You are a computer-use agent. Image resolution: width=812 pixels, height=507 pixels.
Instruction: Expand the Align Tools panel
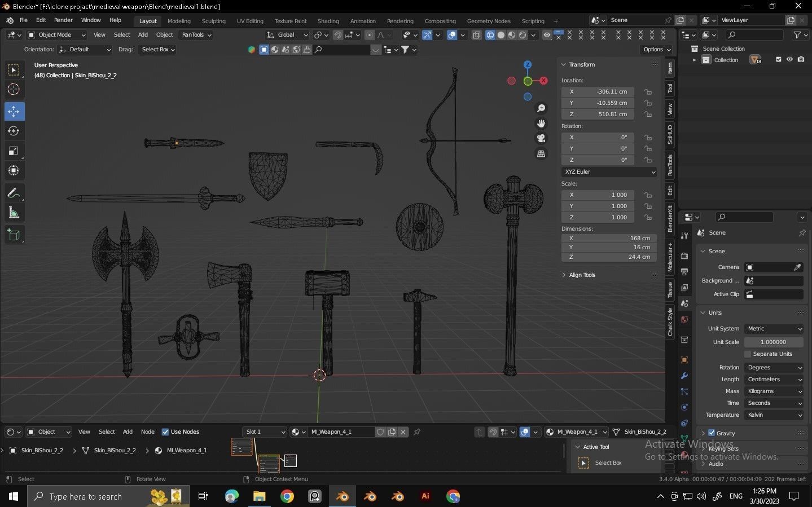[x=582, y=275]
